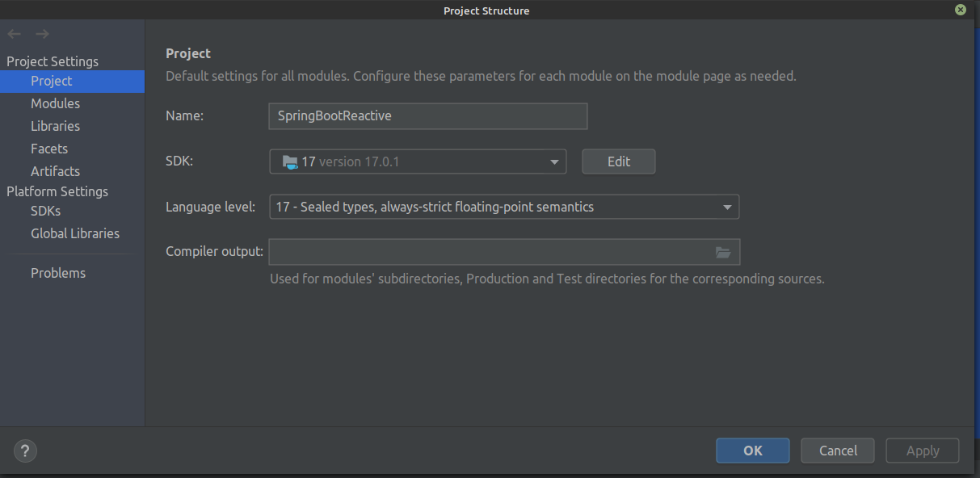The image size is (980, 478).
Task: Click the forward navigation arrow
Action: (43, 34)
